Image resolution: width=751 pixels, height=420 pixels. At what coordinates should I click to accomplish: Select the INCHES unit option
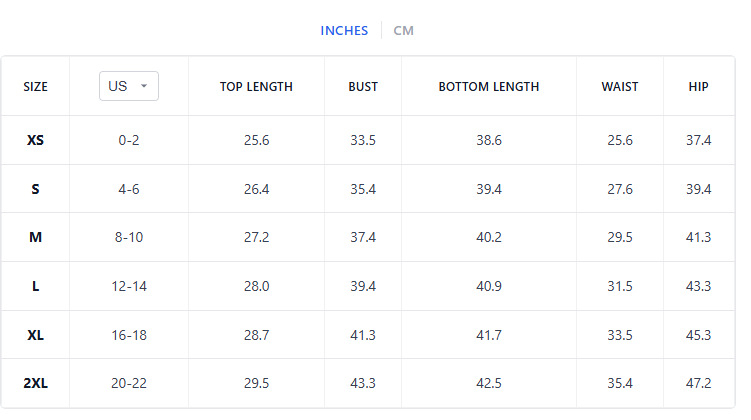click(x=344, y=30)
